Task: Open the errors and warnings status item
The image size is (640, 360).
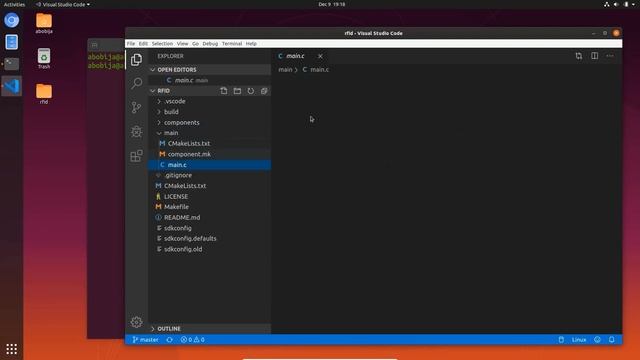Action: tap(193, 340)
